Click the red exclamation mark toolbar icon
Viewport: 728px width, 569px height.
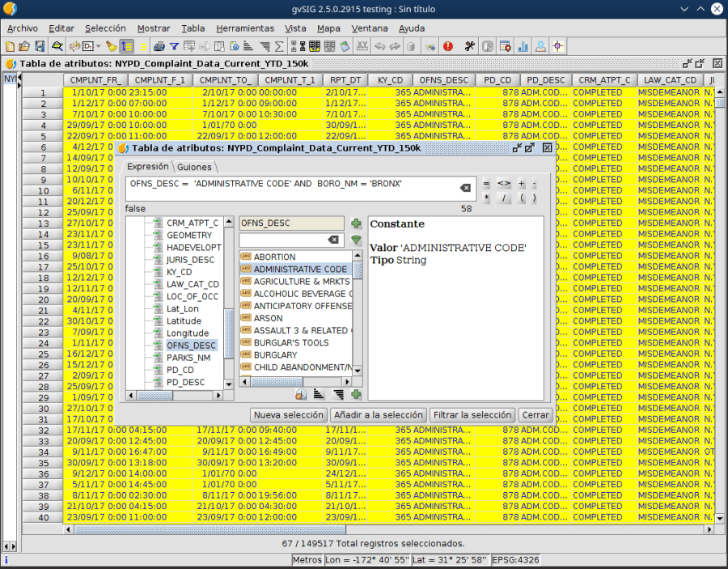[x=447, y=46]
